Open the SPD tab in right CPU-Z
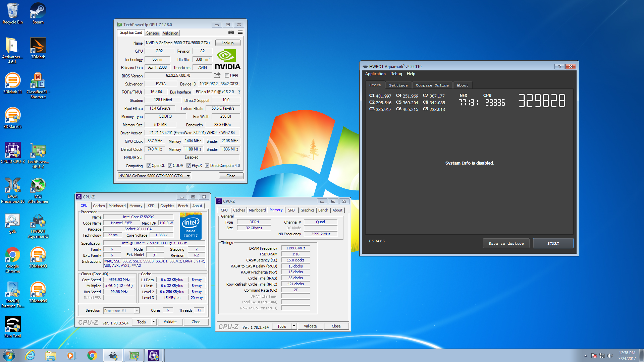 click(x=291, y=210)
